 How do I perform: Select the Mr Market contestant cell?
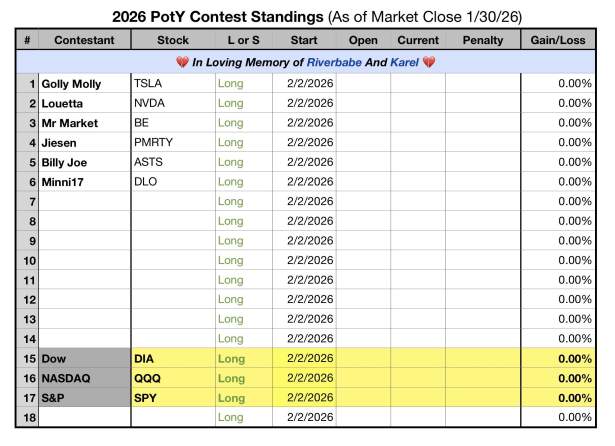[x=84, y=122]
